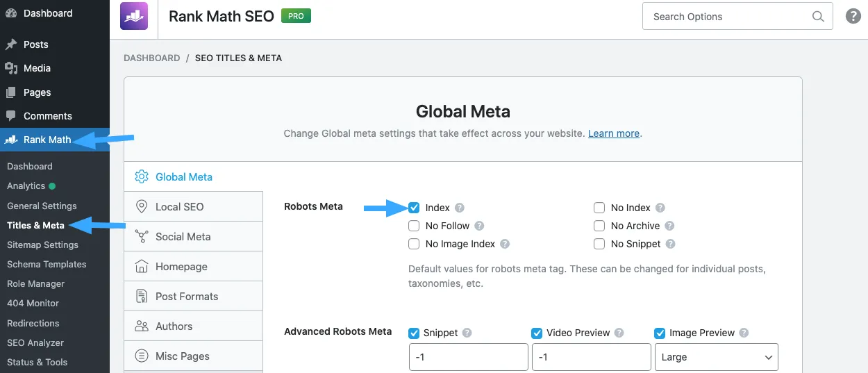
Task: Click help icon beside No Image Index
Action: click(x=505, y=244)
